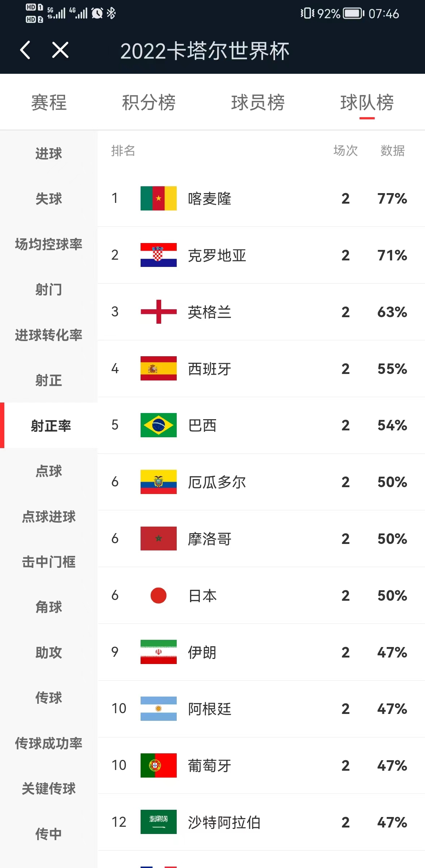Select the 进球 category in sidebar
Image resolution: width=425 pixels, height=868 pixels.
click(48, 153)
